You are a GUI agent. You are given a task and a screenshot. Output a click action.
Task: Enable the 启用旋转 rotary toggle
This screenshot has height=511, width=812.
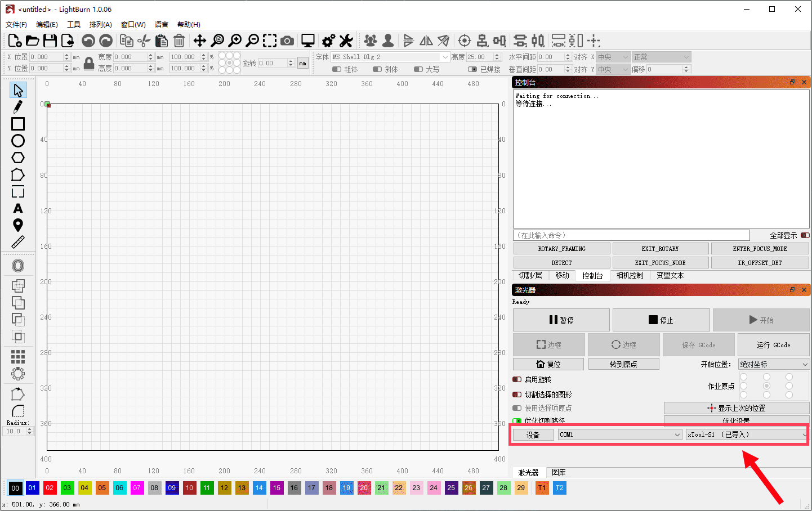tap(517, 379)
